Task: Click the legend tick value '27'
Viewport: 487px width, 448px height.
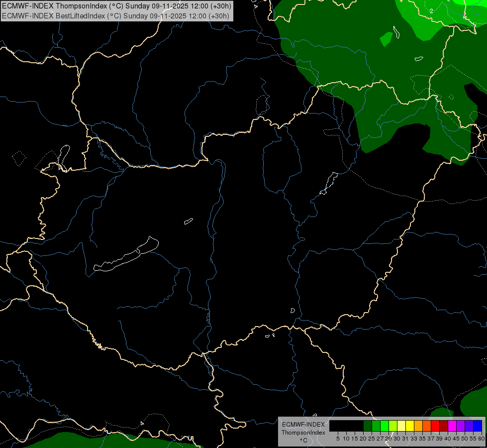Action: pyautogui.click(x=380, y=439)
